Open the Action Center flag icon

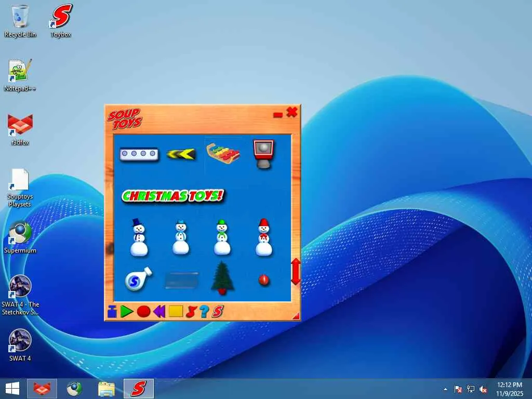458,389
